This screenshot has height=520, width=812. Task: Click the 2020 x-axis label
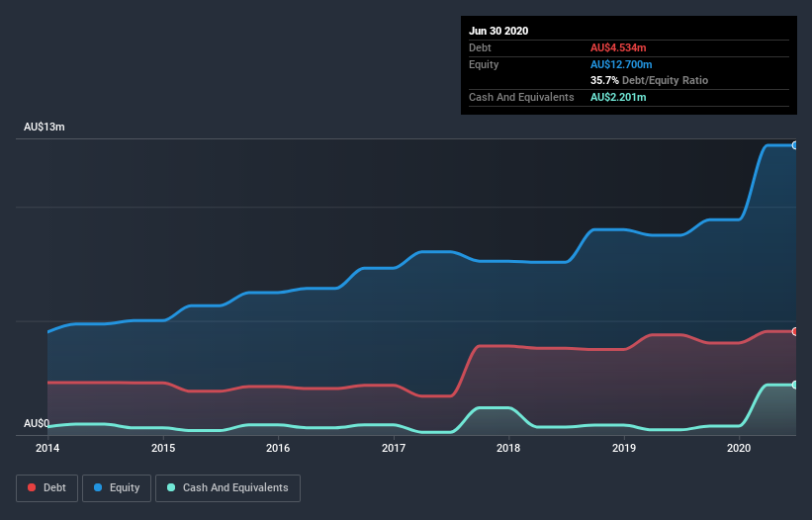click(739, 448)
